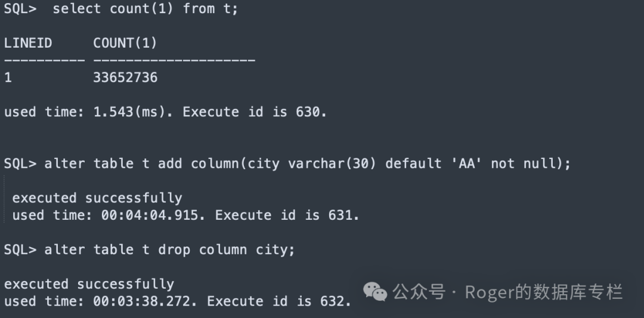Click the Execute id is 632 text
This screenshot has width=644, height=318.
(279, 301)
